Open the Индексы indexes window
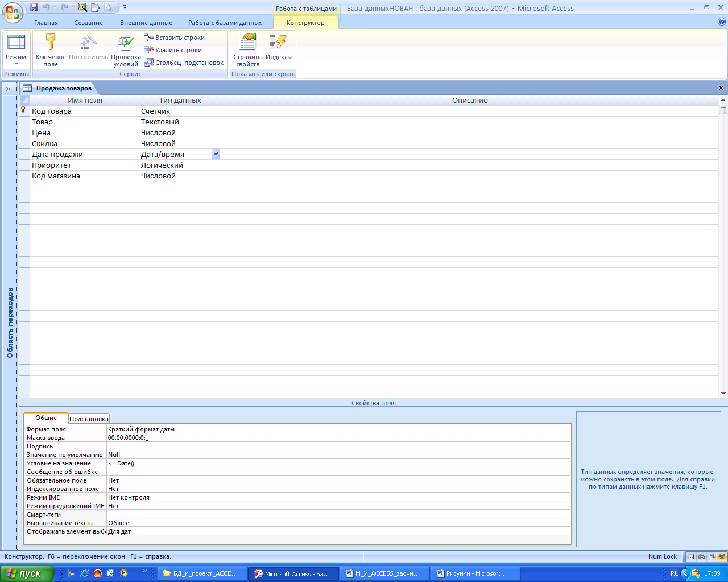Screen dimensions: 728x582 click(x=279, y=47)
